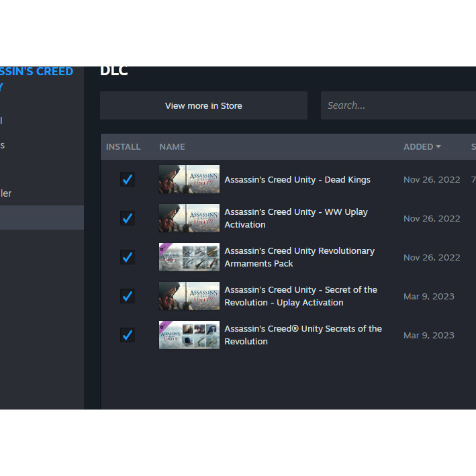
Task: Click purple badge on Secrets of the Revolution thumbnail
Action: click(x=163, y=326)
